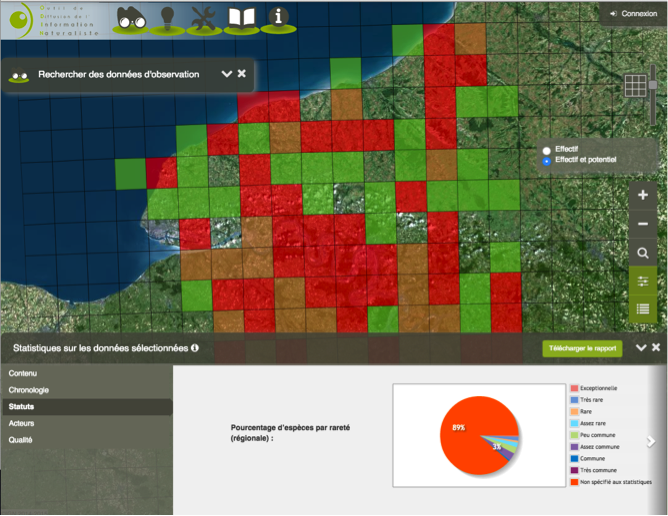Open the Chronologie statistics tab
Viewport: 668px width, 516px height.
pyautogui.click(x=28, y=390)
